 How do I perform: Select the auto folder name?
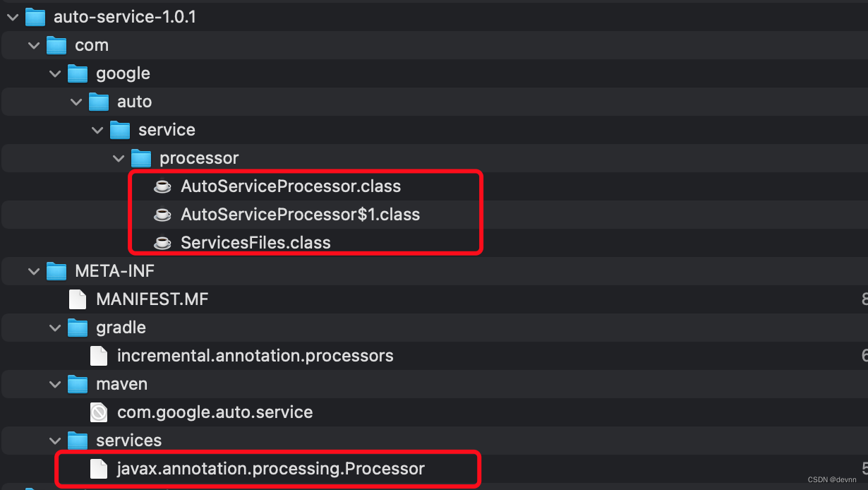click(134, 102)
